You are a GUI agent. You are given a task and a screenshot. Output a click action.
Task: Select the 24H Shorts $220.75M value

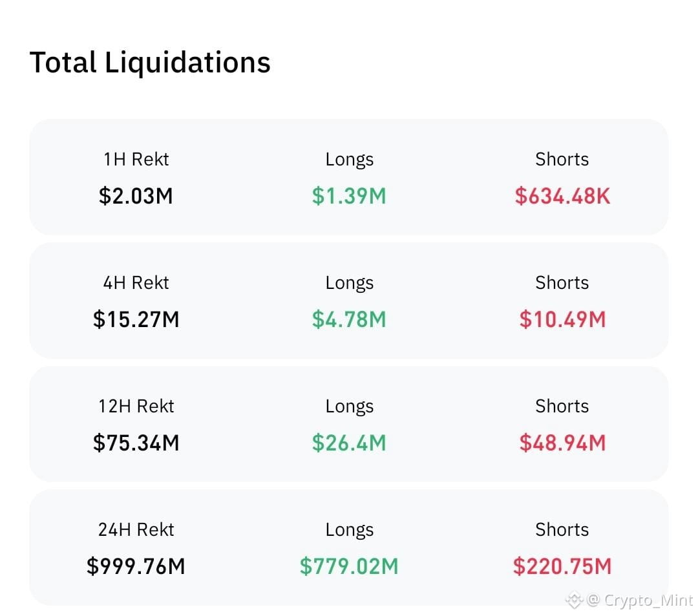click(x=562, y=566)
